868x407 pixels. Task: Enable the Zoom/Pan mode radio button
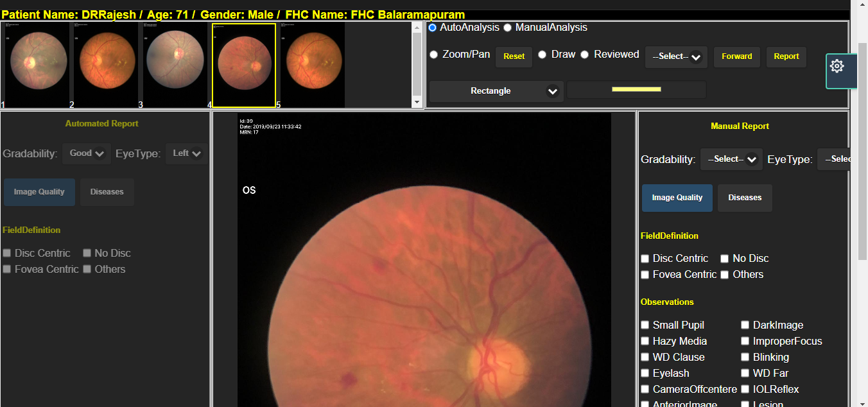tap(433, 55)
